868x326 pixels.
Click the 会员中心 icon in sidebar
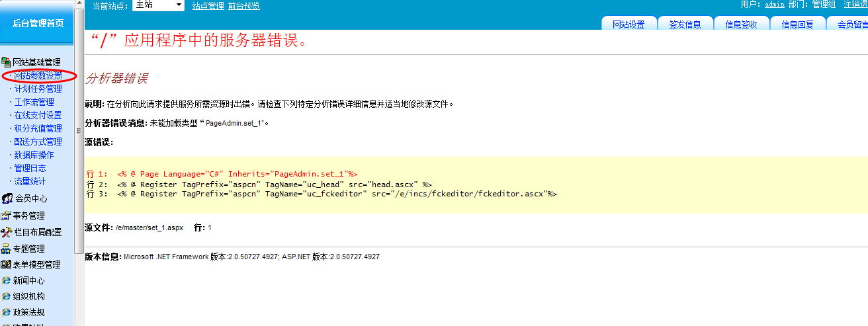tap(7, 198)
